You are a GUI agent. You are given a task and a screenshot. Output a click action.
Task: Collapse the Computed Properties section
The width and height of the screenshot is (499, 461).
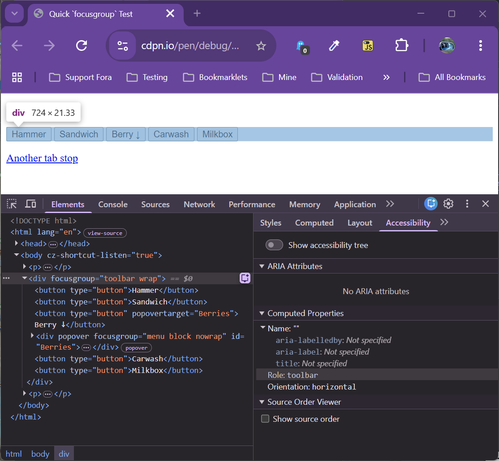262,313
